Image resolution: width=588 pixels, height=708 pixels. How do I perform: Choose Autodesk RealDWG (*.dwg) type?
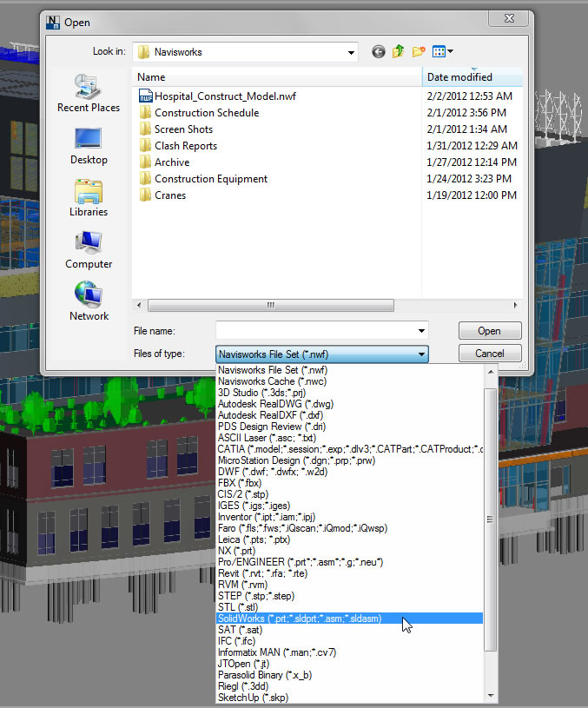tap(349, 404)
